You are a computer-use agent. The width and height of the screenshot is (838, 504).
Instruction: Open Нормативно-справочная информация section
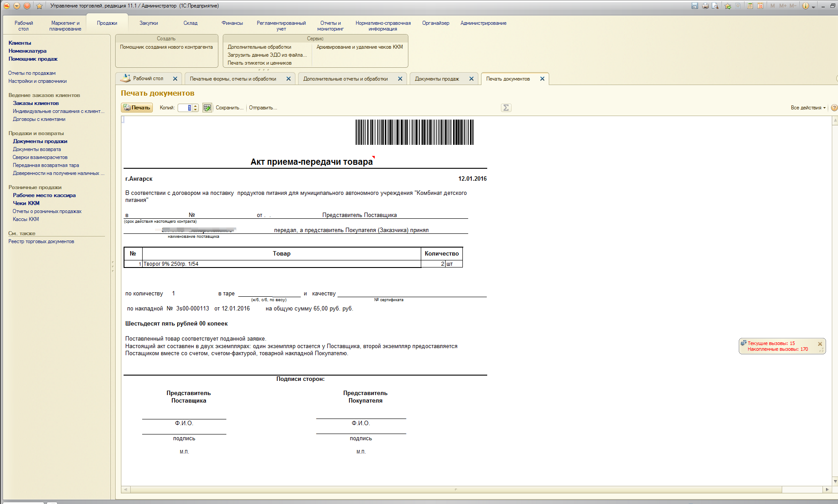[x=383, y=26]
